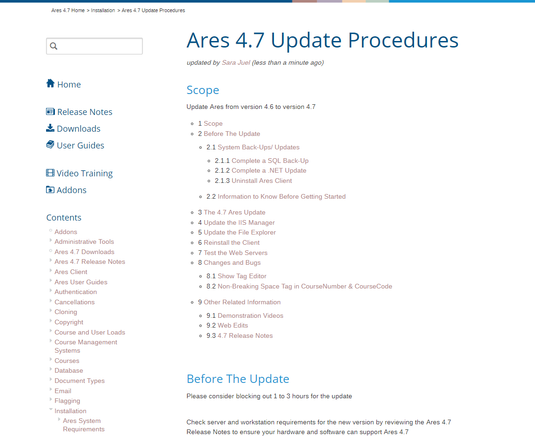Open Ares 4.7 Downloads in Contents tree

[x=84, y=252]
